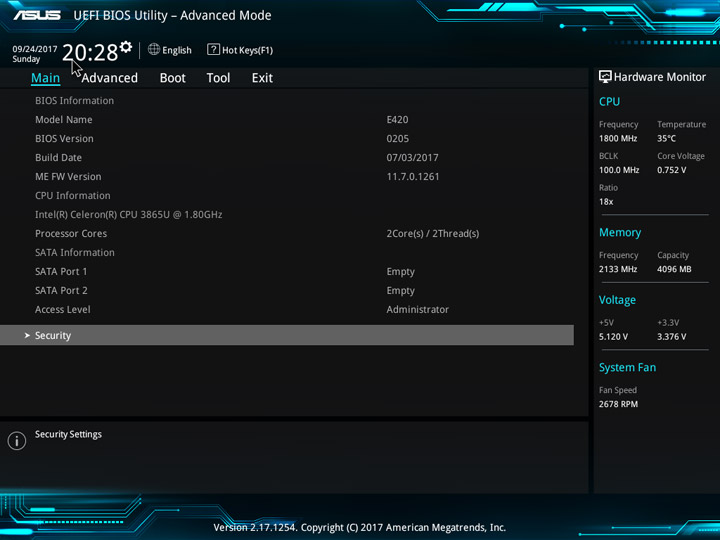Click the CPU Information heading
The image size is (720, 540).
coord(73,196)
